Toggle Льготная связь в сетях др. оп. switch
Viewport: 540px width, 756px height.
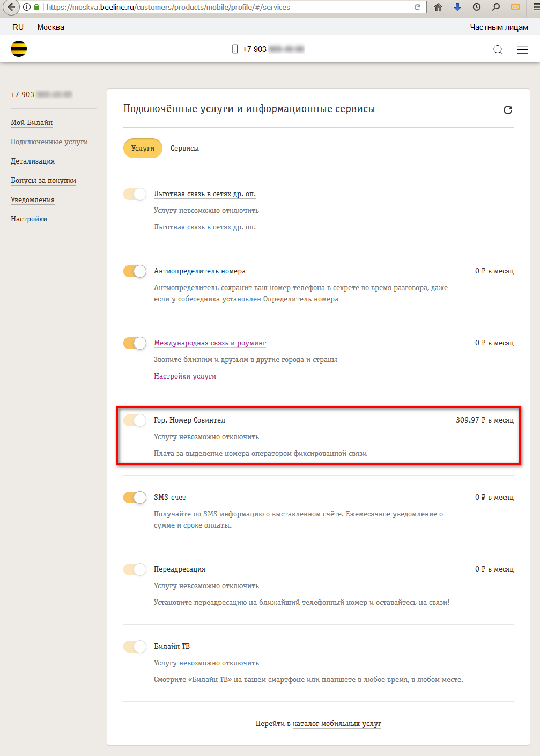pyautogui.click(x=135, y=194)
